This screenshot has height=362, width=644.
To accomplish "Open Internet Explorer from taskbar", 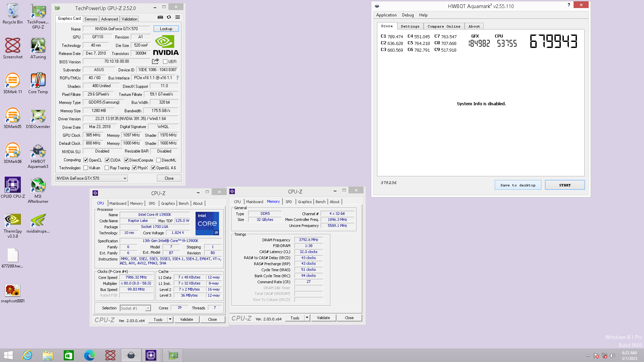I will tap(27, 355).
